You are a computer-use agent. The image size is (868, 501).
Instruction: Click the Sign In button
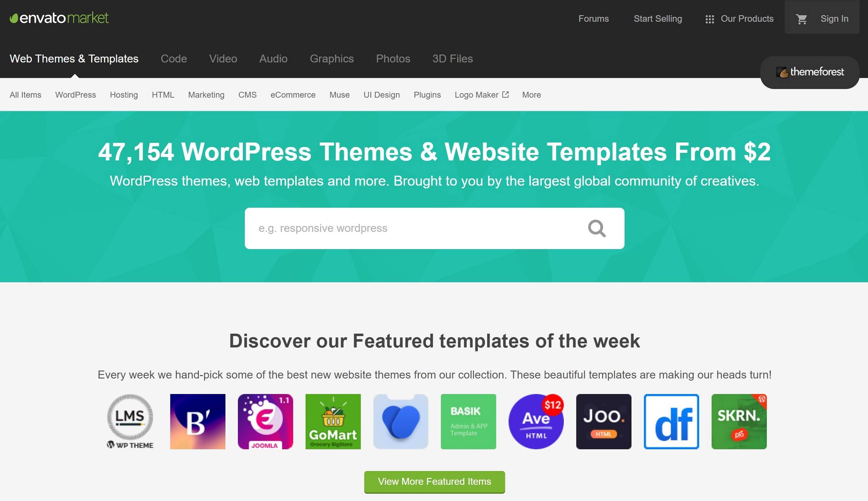(835, 18)
